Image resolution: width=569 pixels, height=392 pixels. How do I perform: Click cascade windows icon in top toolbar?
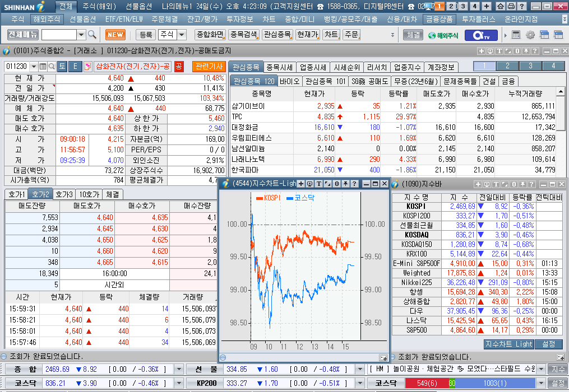544,35
